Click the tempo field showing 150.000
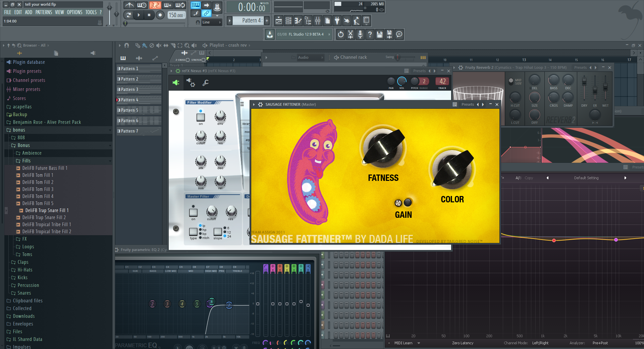 (176, 15)
